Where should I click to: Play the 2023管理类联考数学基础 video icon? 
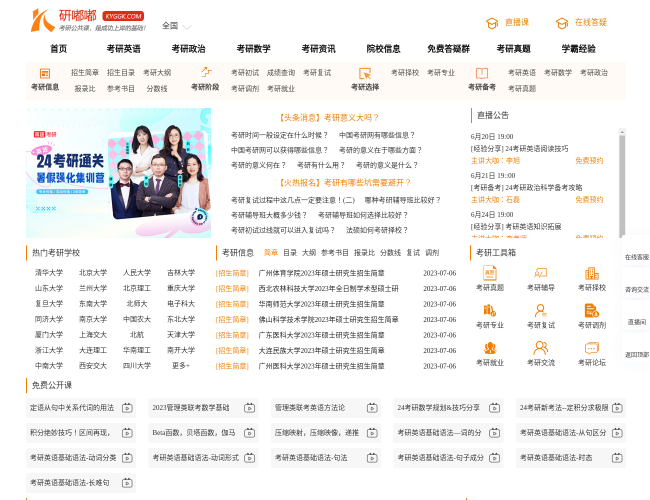[250, 408]
